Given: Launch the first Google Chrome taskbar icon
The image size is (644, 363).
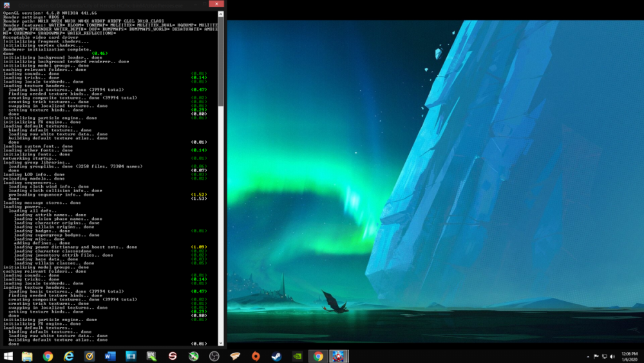Looking at the screenshot, I should coord(48,356).
